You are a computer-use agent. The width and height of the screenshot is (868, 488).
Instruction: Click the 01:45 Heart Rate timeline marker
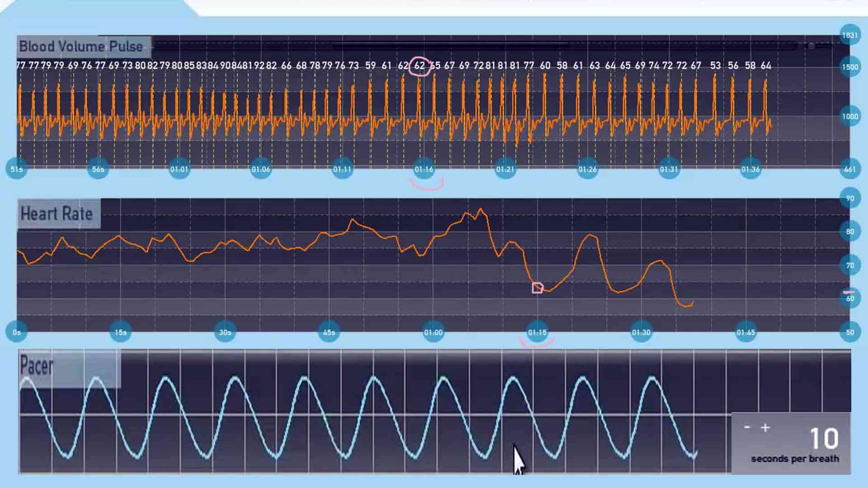tap(746, 332)
